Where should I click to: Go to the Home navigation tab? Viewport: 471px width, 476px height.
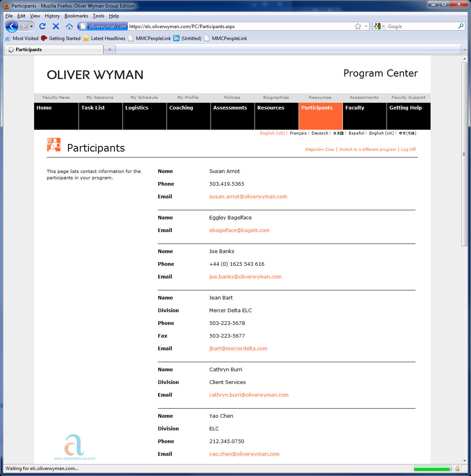pos(56,116)
